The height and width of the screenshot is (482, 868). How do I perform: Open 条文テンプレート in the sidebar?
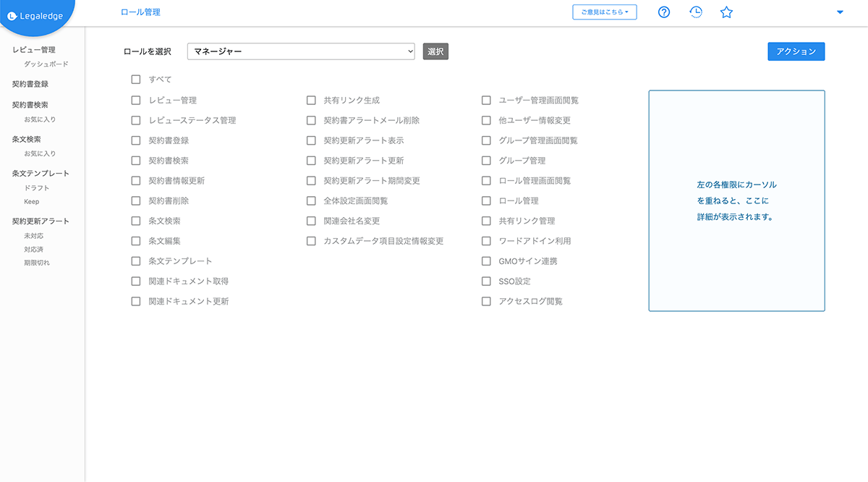tap(41, 174)
